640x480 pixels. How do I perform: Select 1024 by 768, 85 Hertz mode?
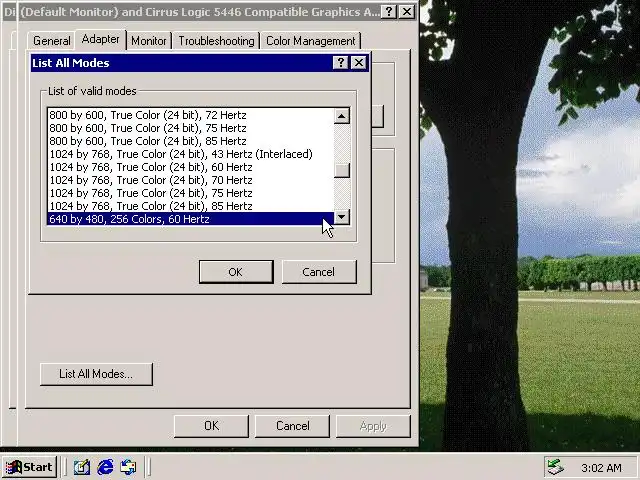tap(190, 206)
